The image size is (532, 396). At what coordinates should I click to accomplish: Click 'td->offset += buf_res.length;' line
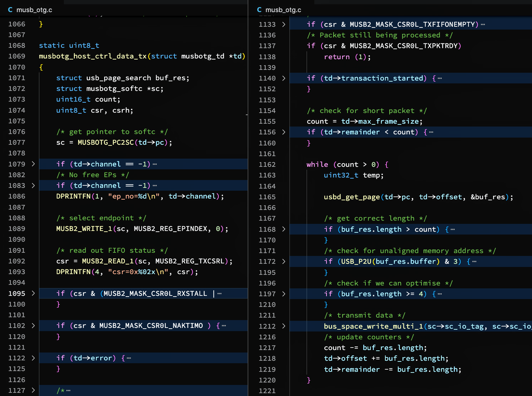pos(386,358)
